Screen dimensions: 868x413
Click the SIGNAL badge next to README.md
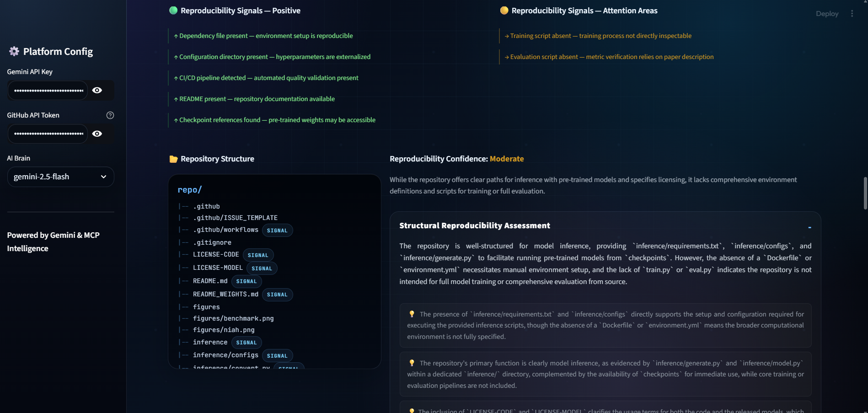pyautogui.click(x=246, y=281)
